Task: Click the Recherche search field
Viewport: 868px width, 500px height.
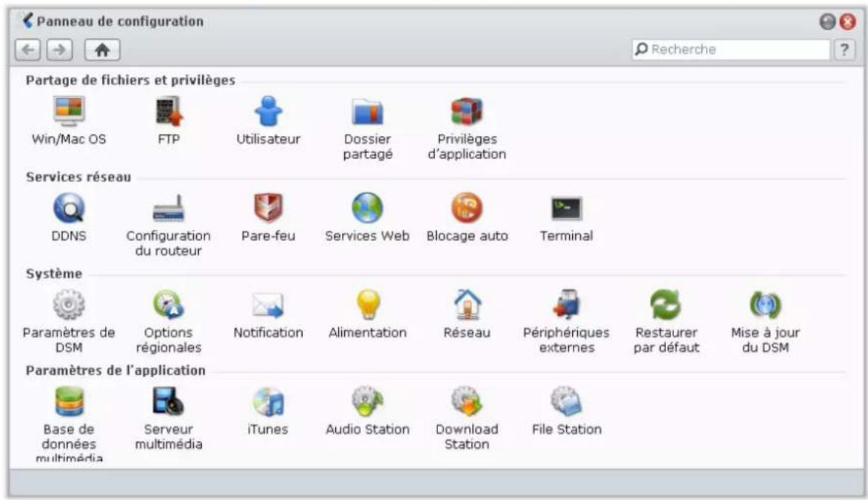Action: [x=730, y=50]
